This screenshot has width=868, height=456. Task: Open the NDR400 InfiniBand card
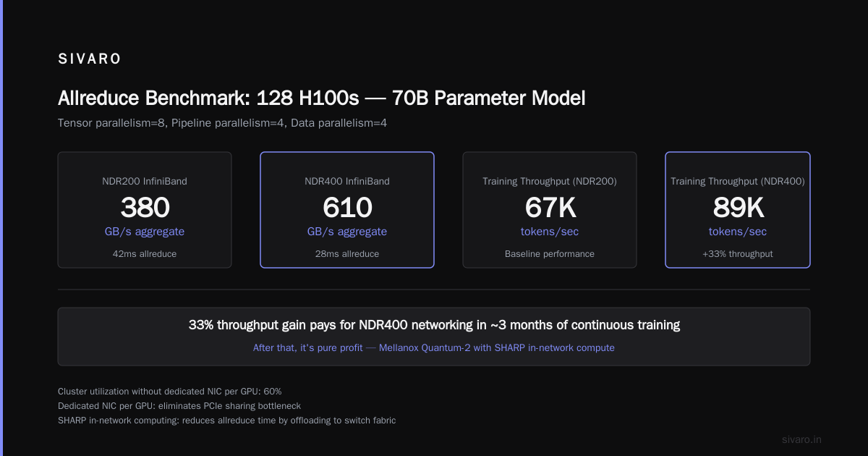[x=347, y=210]
